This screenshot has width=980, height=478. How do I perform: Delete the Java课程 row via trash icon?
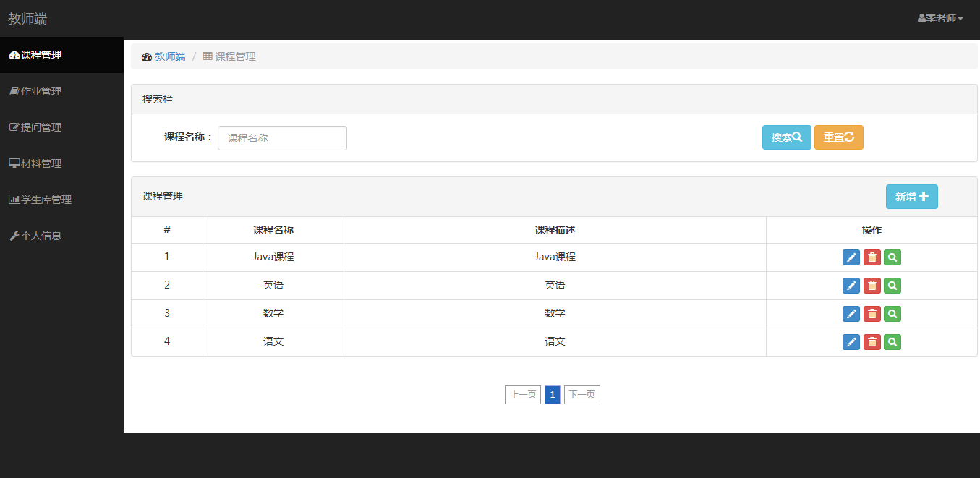tap(872, 257)
